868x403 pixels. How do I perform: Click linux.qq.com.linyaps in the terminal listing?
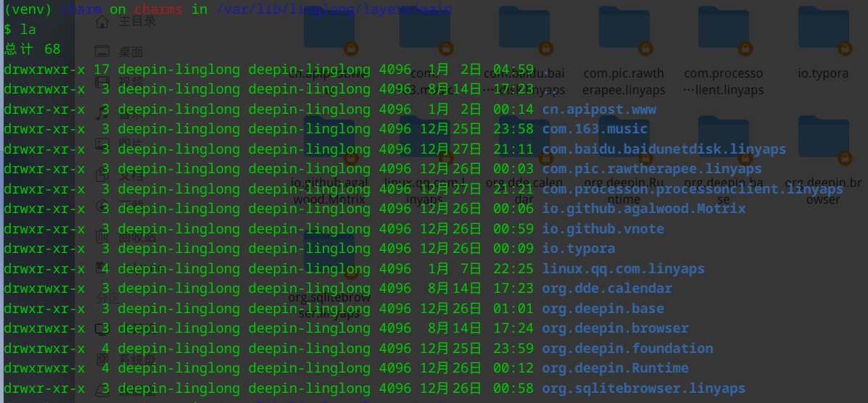(x=624, y=269)
